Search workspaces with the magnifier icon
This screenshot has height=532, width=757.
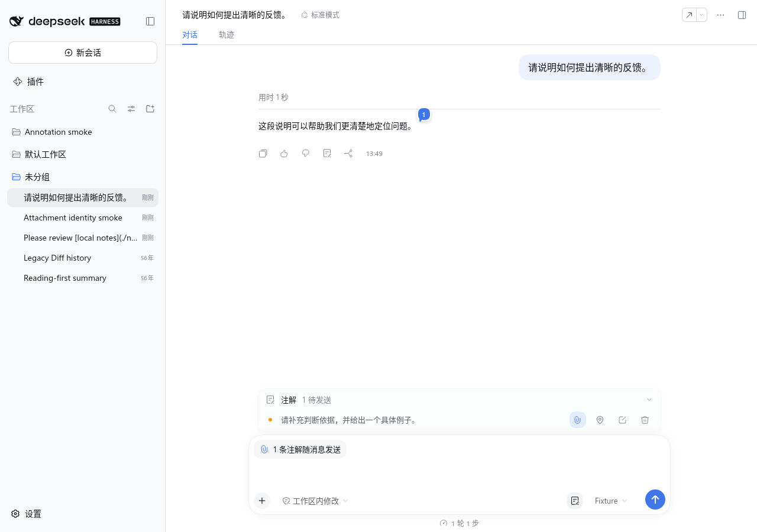[x=112, y=109]
